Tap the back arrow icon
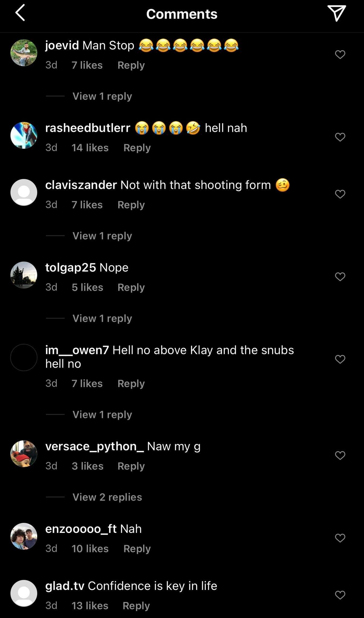 [x=20, y=13]
